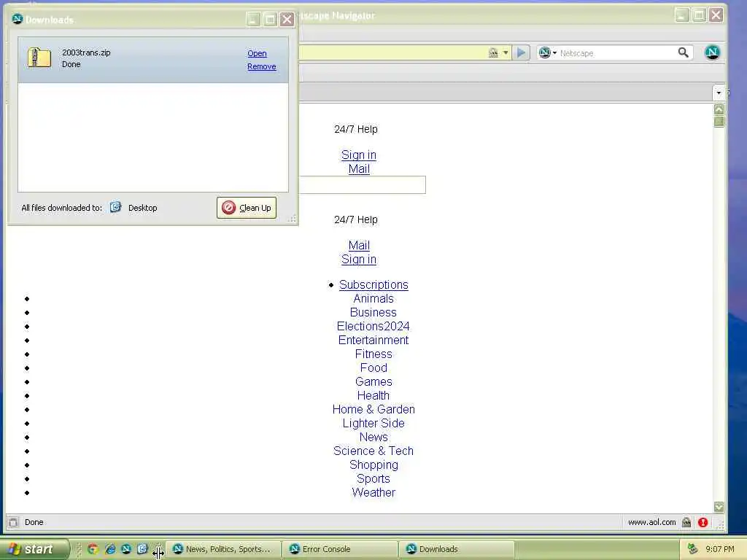Click the Go arrow button beside address bar
The height and width of the screenshot is (560, 747).
point(521,52)
